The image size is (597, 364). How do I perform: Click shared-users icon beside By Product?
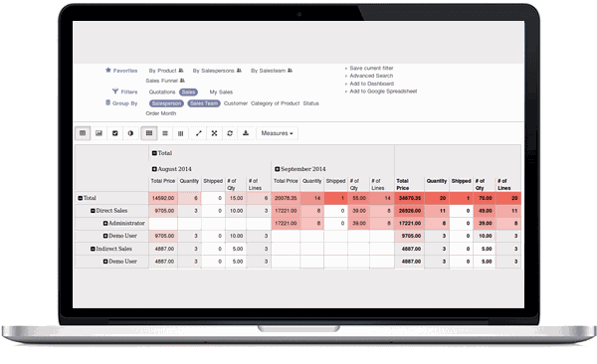click(181, 71)
